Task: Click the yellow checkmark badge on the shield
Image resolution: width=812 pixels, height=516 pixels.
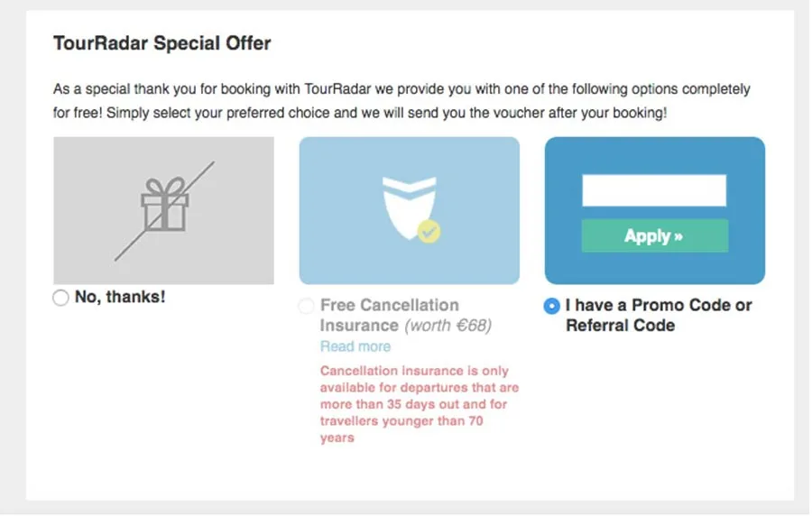Action: tap(429, 233)
